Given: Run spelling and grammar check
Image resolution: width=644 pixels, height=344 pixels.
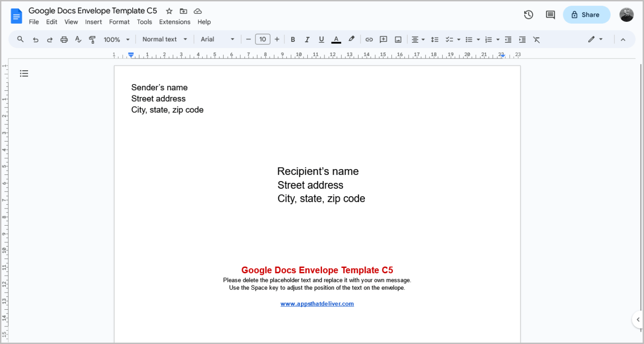Looking at the screenshot, I should pos(78,39).
